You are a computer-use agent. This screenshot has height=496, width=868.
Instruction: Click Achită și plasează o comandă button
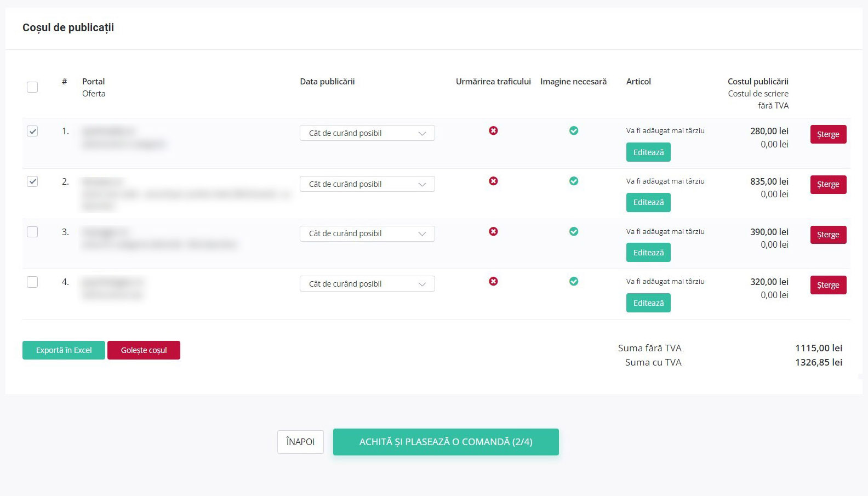[446, 442]
